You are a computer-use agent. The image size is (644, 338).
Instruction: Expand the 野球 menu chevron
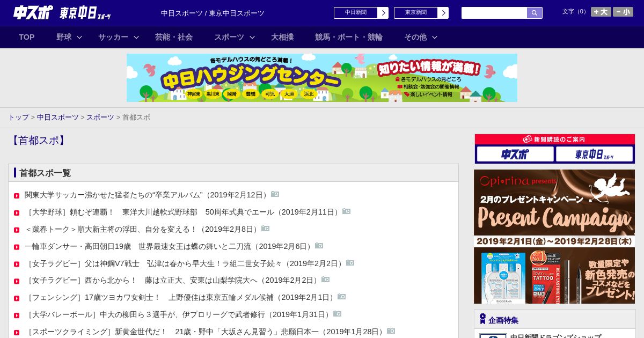[x=79, y=38]
